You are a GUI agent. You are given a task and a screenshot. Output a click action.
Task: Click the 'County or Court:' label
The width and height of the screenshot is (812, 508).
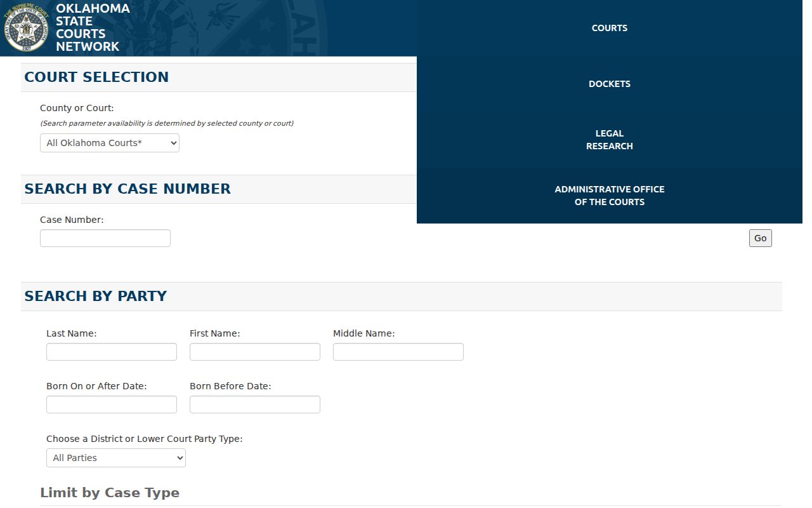click(77, 108)
